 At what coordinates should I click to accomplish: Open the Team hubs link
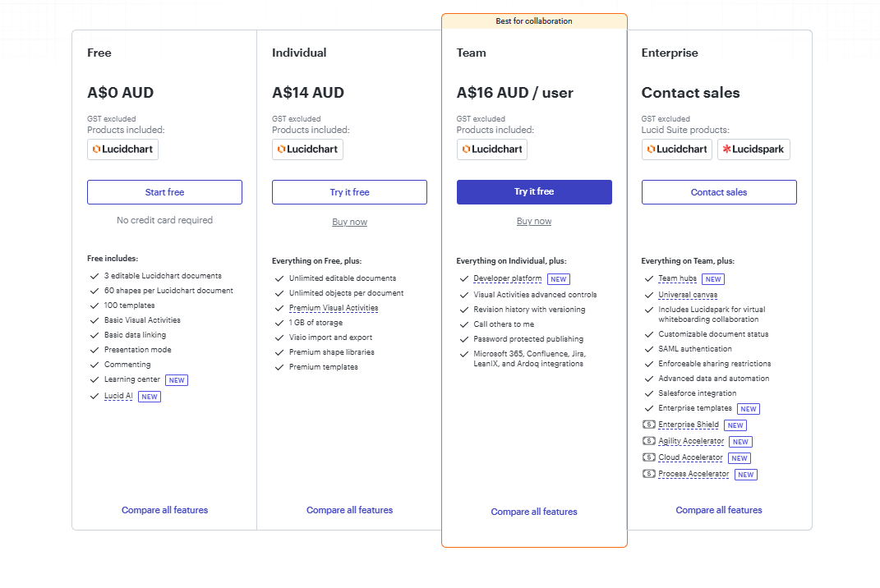click(677, 279)
